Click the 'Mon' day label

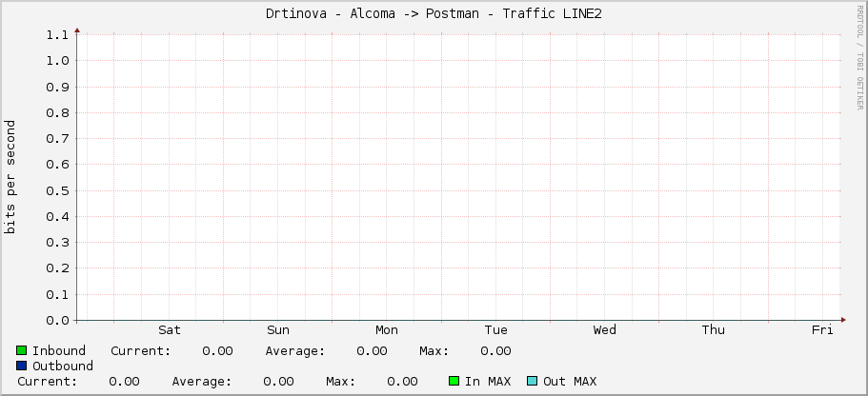tap(387, 330)
